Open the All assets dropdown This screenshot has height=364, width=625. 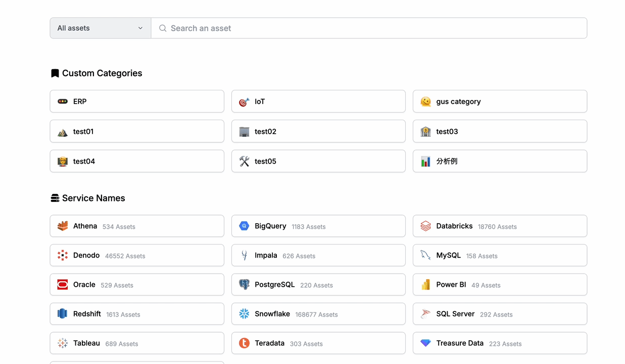[101, 28]
